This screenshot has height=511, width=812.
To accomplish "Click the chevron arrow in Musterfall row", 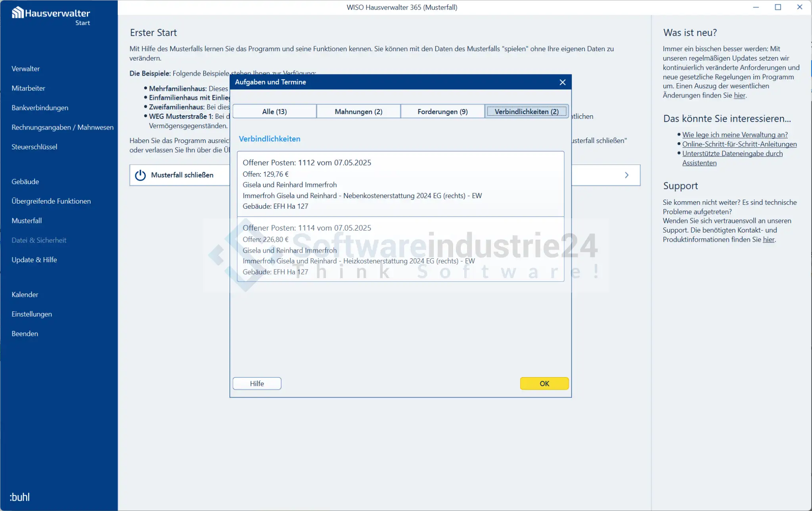I will coord(626,175).
